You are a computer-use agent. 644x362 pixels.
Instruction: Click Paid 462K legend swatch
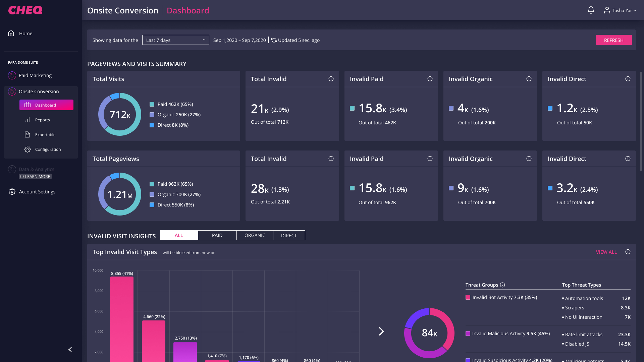152,104
